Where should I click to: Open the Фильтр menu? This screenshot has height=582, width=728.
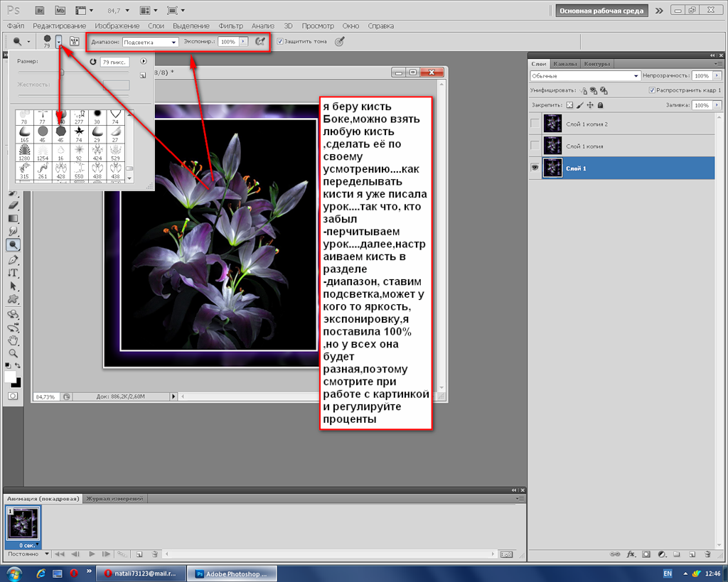tap(230, 26)
